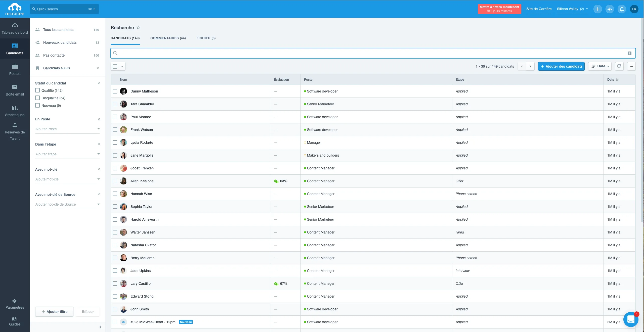Remove the Avec mot-clé de Source filter
Image resolution: width=644 pixels, height=332 pixels.
coord(99,194)
